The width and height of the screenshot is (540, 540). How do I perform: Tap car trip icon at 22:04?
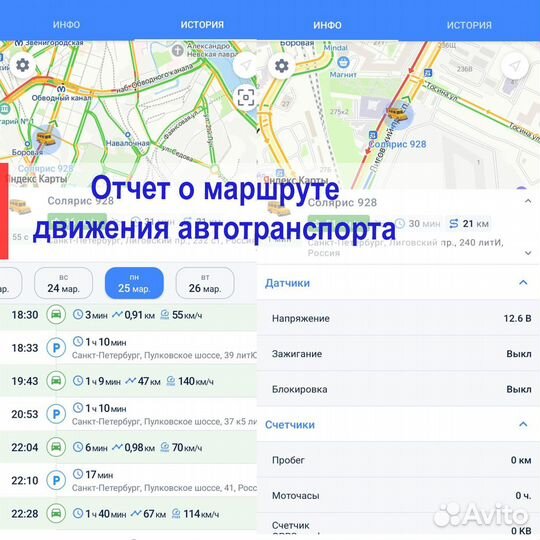click(x=56, y=447)
